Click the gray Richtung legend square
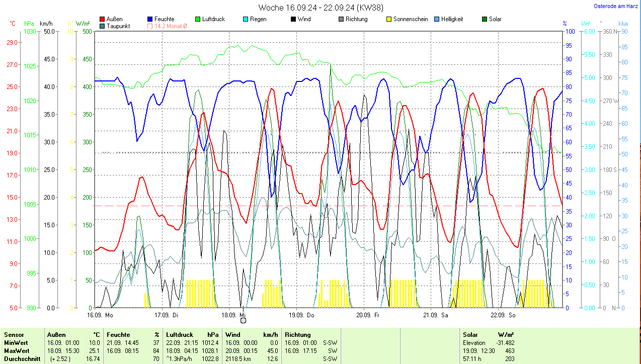This screenshot has height=364, width=641. click(341, 19)
